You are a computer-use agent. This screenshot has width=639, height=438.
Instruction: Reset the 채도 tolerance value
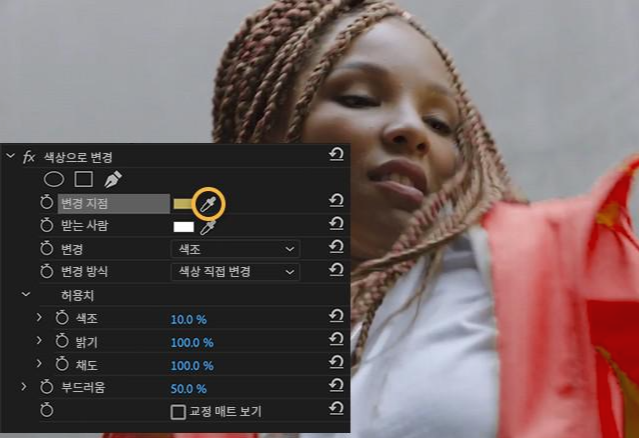[336, 362]
